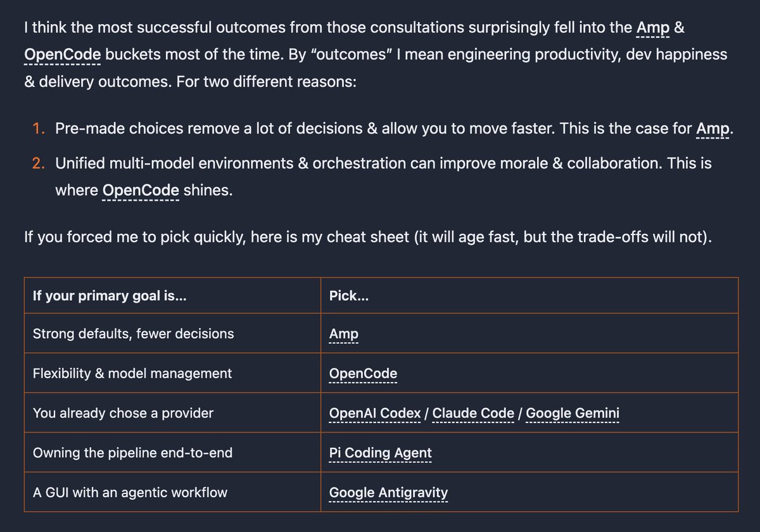This screenshot has width=760, height=532.
Task: Click the Amp link ending list item one
Action: click(712, 129)
